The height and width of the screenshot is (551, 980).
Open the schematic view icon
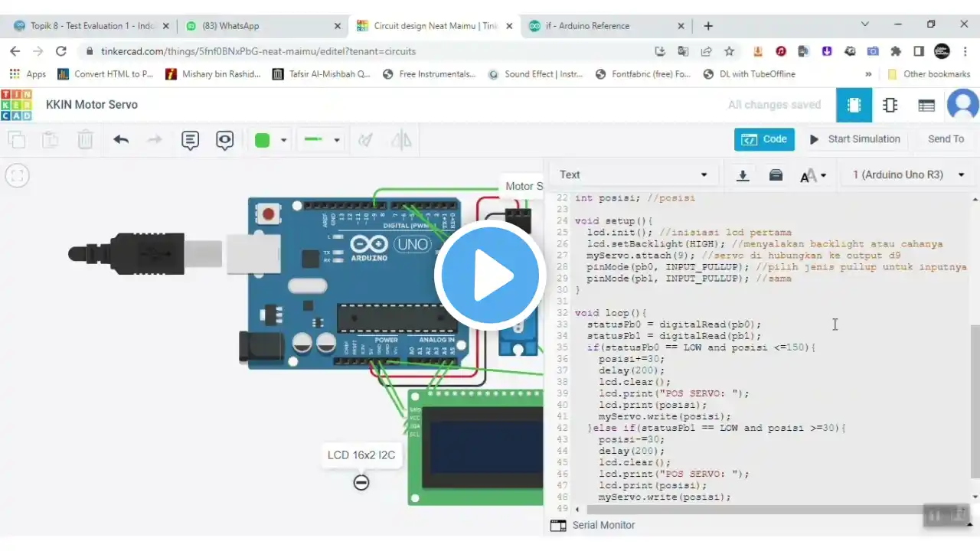[890, 105]
